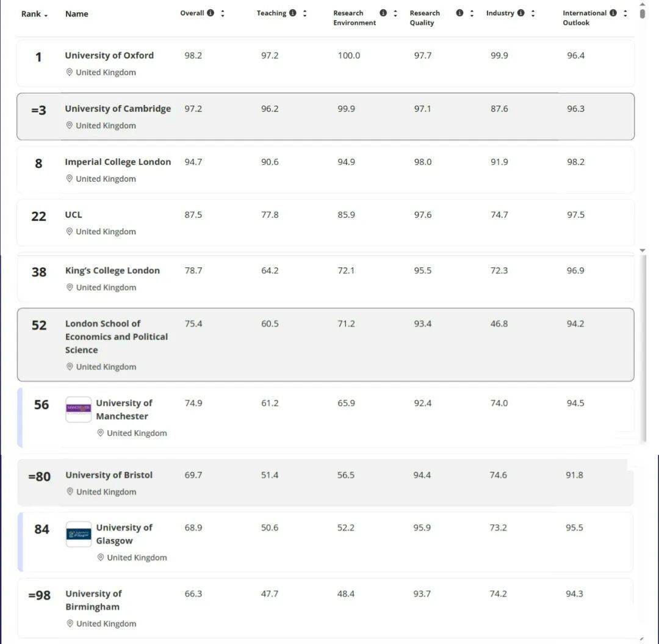Image resolution: width=659 pixels, height=644 pixels.
Task: Sort by Research Environment score arrows
Action: coord(395,13)
